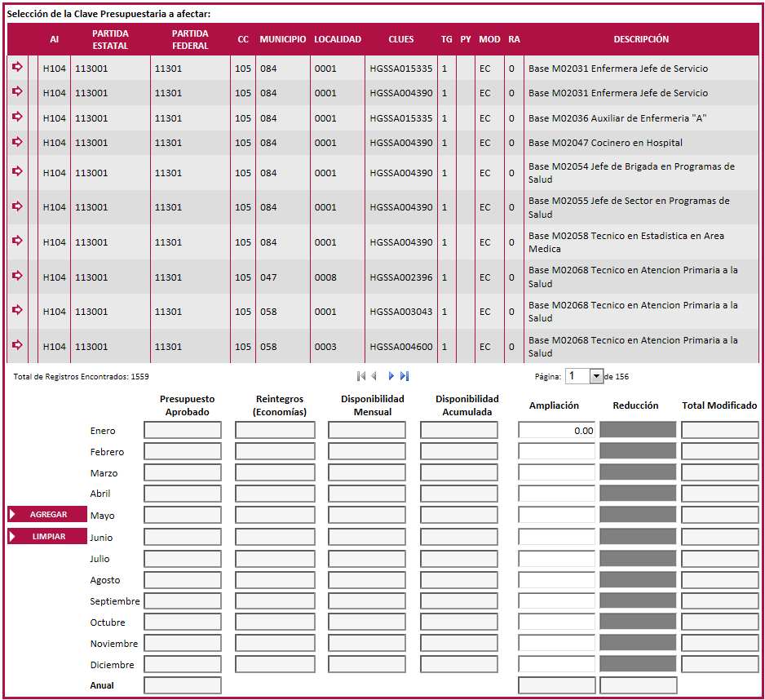Viewport: 765px width, 700px height.
Task: Click the DESCRIPCIÓN column header
Action: (x=641, y=39)
